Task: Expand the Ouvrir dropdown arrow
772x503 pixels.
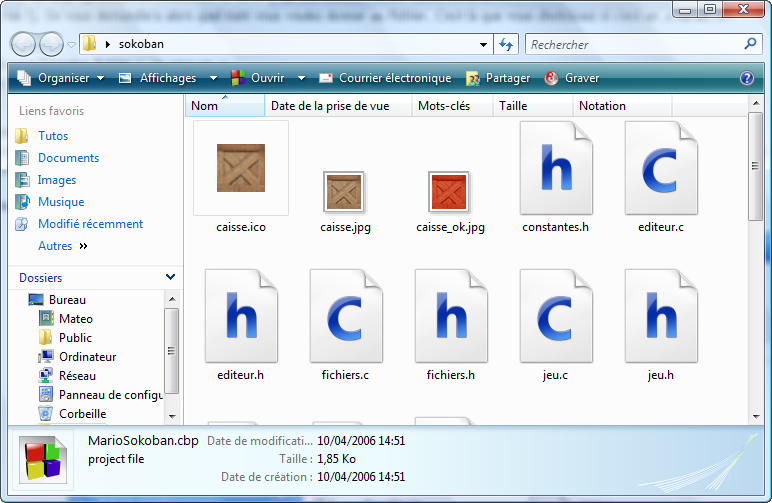Action: [300, 78]
